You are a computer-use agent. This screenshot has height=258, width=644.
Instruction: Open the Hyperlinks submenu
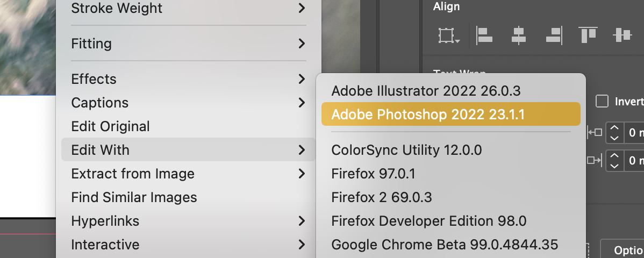click(189, 221)
